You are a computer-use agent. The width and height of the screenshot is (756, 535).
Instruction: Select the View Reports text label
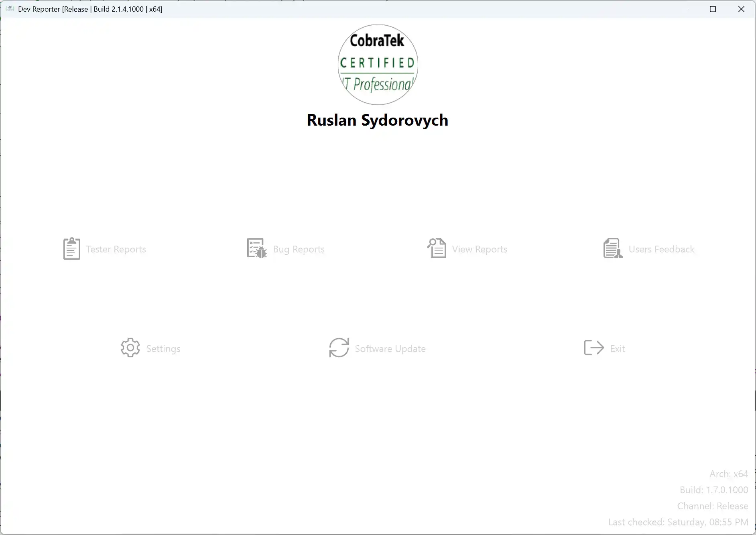[480, 249]
